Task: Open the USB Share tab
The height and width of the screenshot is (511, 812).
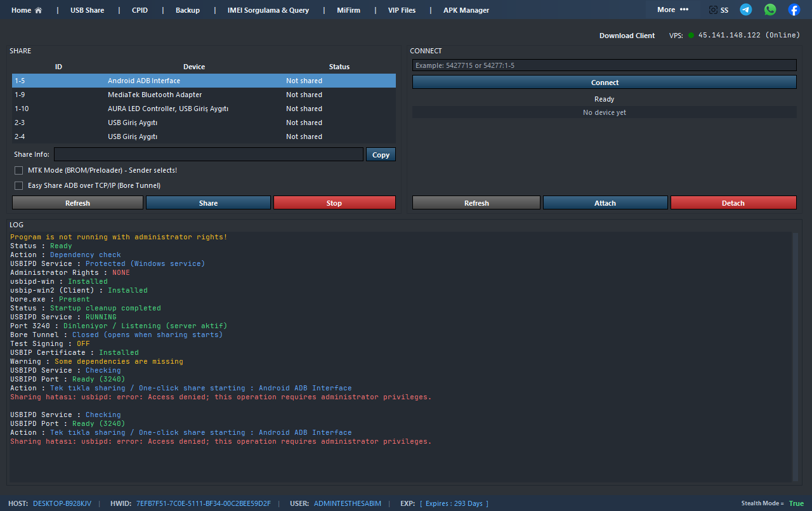Action: pyautogui.click(x=87, y=10)
